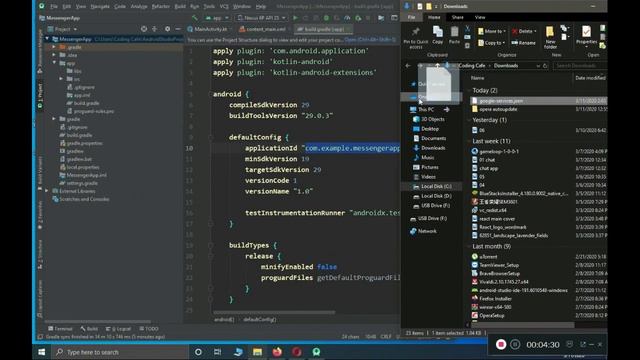Collapse the MessengerApp root node
Screen dimensions: 640x360
[47, 39]
